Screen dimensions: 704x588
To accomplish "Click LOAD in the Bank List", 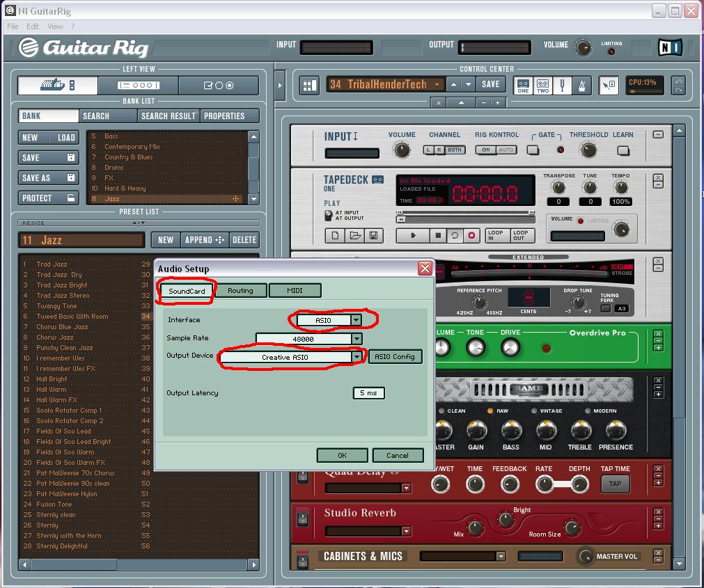I will (x=66, y=138).
